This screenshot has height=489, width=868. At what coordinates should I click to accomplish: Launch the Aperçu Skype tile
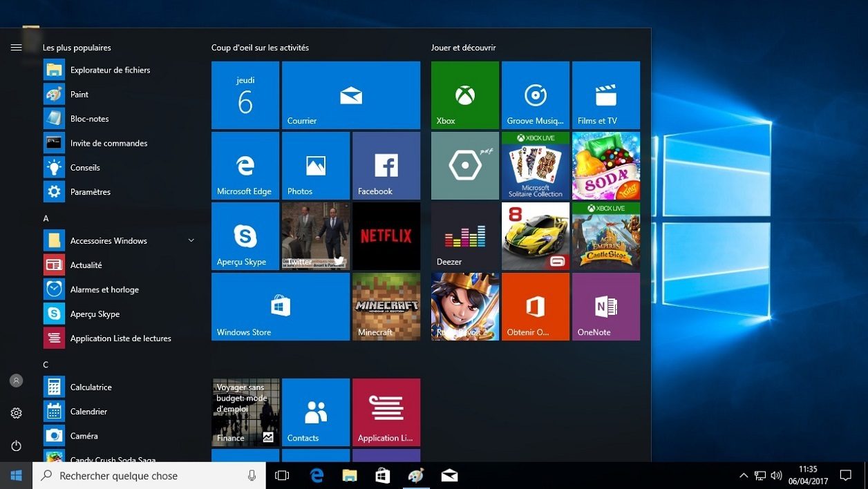(245, 236)
